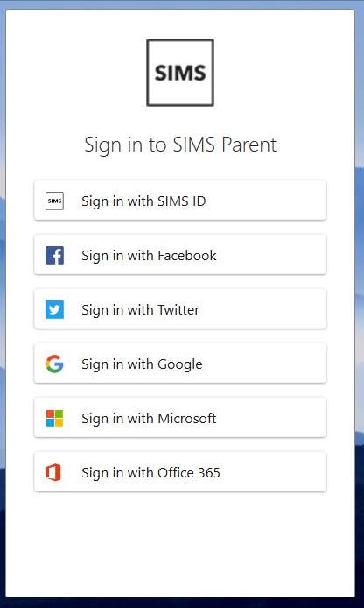Screen dimensions: 364x608
Task: Click the large SIMS logo at top
Action: pos(180,73)
